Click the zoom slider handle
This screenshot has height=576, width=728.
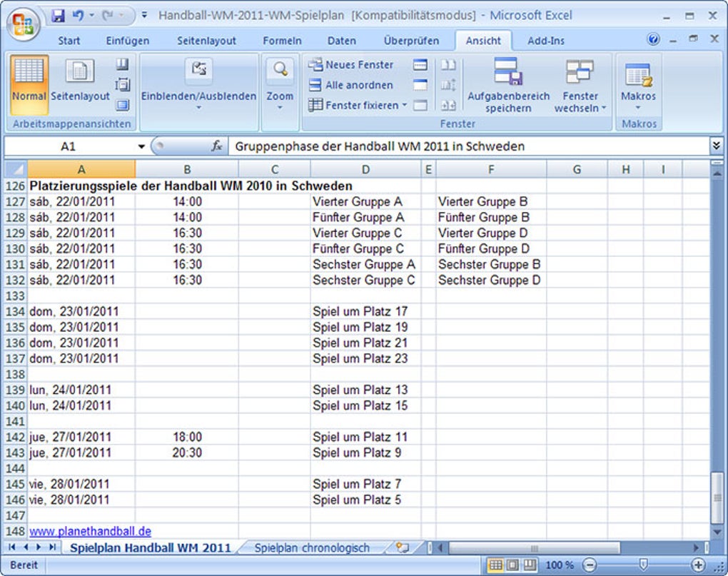[x=643, y=565]
